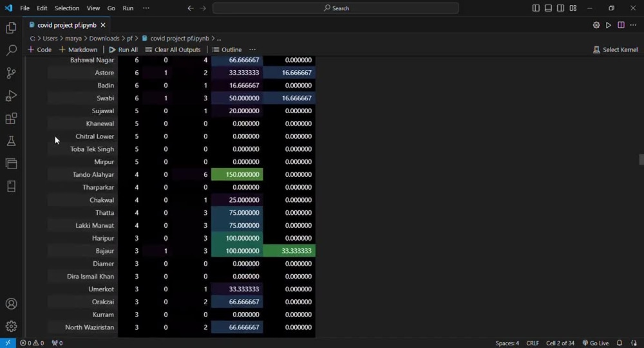Click the Dira Ismail Khan row label

[x=90, y=276]
